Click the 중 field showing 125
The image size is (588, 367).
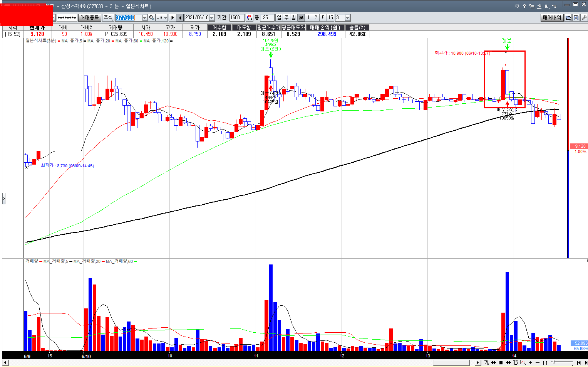pyautogui.click(x=267, y=18)
